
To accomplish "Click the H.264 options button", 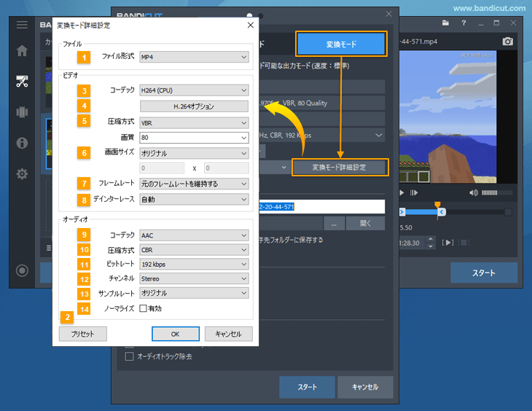I will [x=194, y=106].
